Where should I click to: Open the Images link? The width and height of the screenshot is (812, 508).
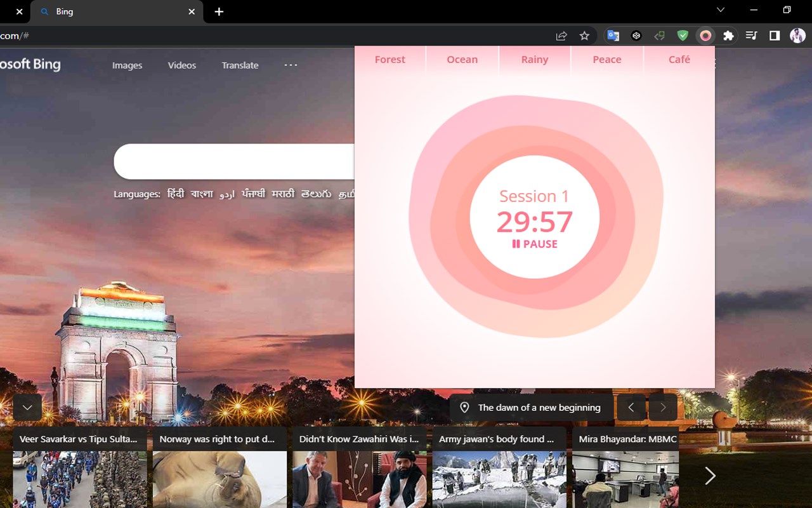coord(127,65)
